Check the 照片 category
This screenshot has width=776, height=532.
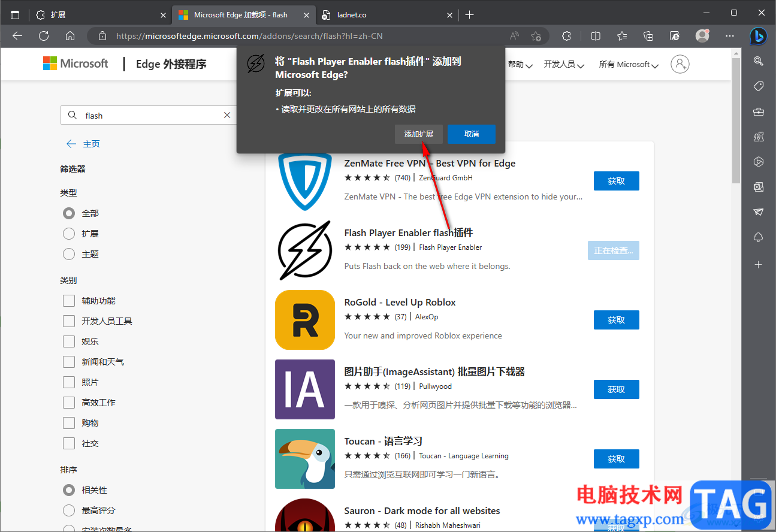click(69, 382)
